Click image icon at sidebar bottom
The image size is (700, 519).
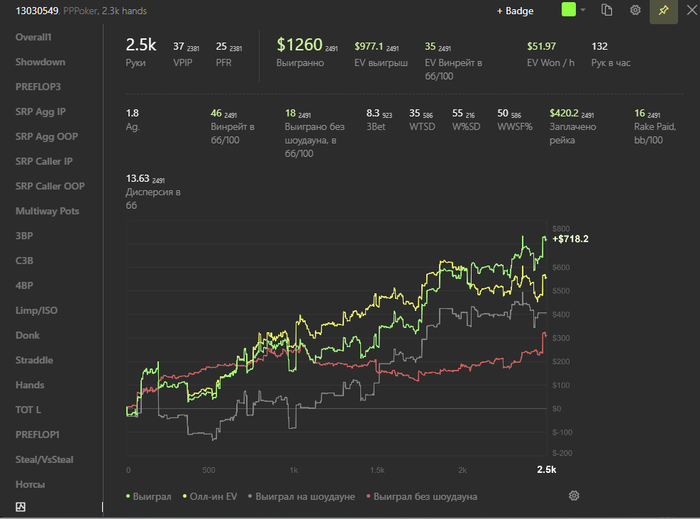tap(21, 507)
